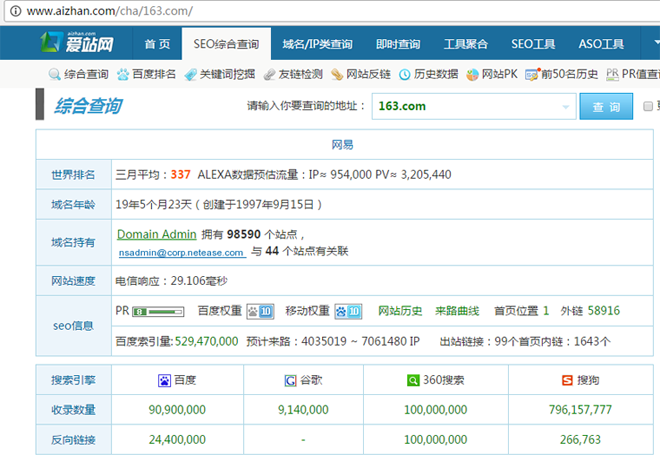Image resolution: width=660 pixels, height=461 pixels.
Task: Toggle the checkbox next to 查询 button
Action: pyautogui.click(x=648, y=106)
